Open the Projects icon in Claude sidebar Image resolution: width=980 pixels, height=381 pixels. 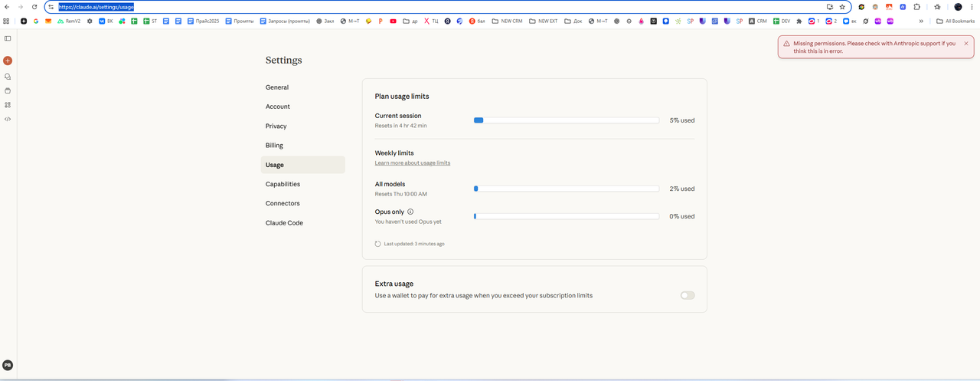(8, 90)
